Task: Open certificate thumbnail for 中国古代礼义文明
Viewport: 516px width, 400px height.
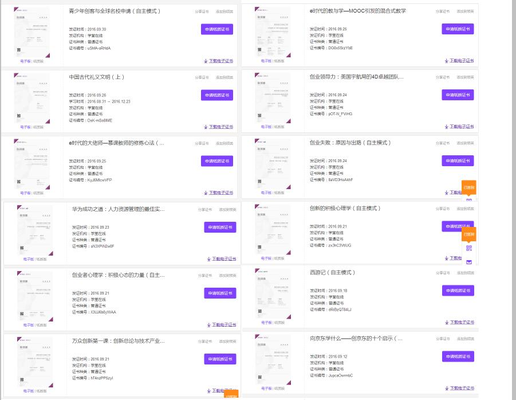Action: pyautogui.click(x=32, y=98)
